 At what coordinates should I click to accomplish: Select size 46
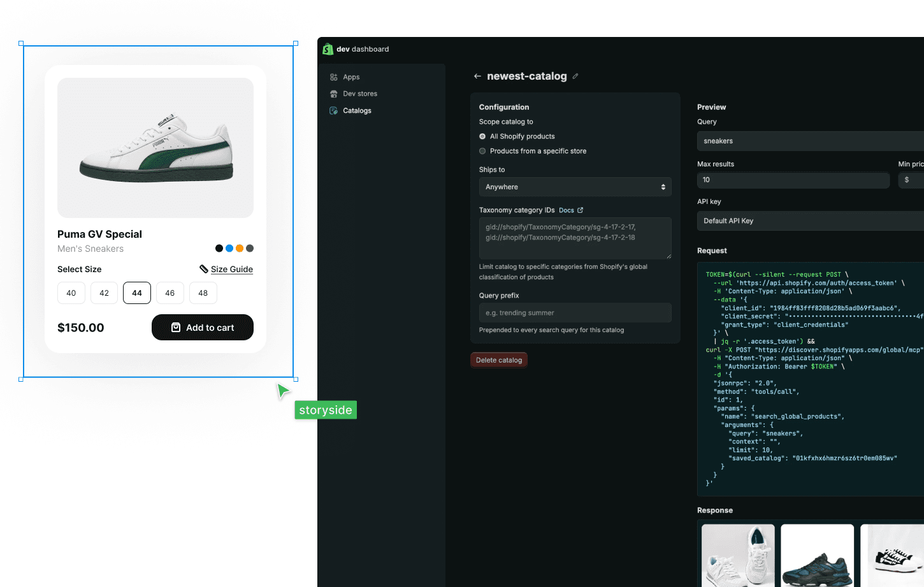click(x=170, y=293)
